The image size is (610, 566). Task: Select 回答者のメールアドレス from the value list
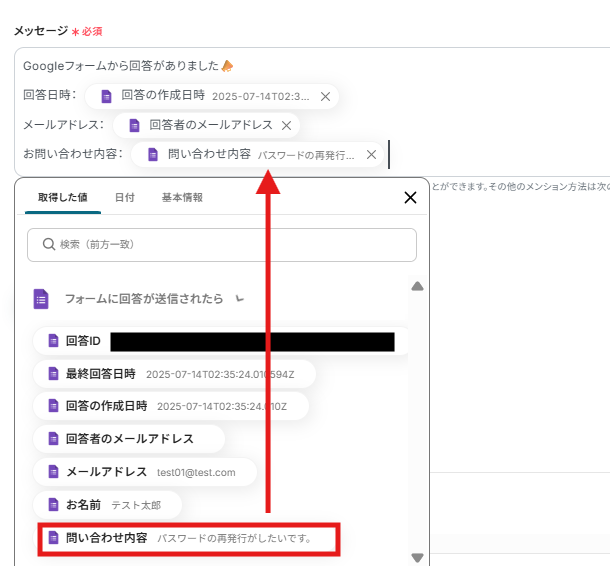pos(129,439)
